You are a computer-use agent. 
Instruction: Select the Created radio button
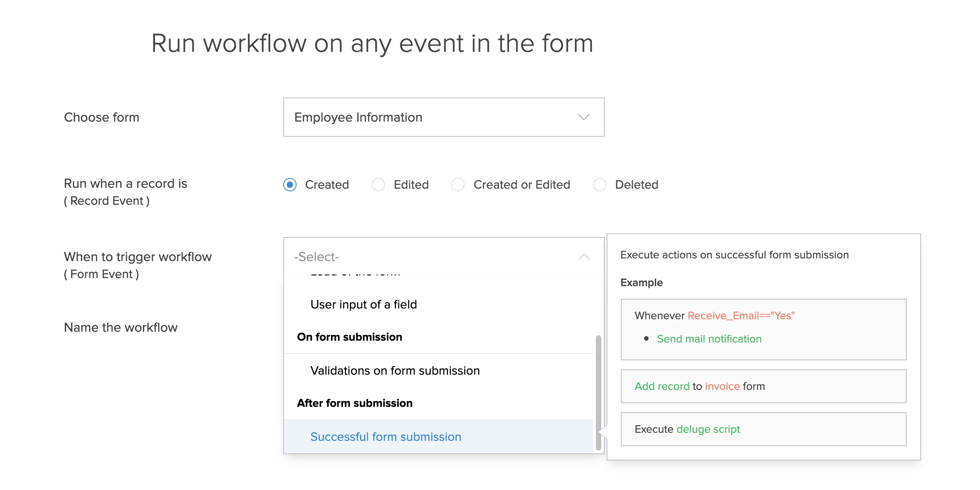coord(290,185)
